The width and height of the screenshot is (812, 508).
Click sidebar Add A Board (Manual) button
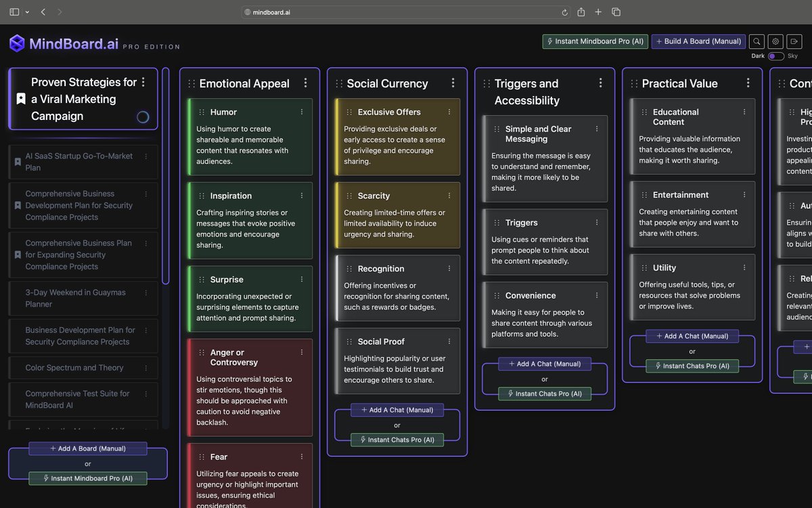(88, 448)
